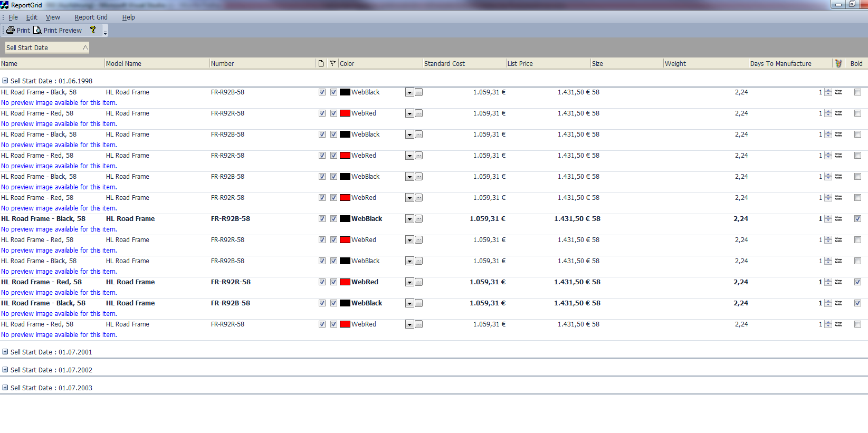The width and height of the screenshot is (868, 433).
Task: Enable the Bold checkbox in the first row
Action: coord(857,92)
